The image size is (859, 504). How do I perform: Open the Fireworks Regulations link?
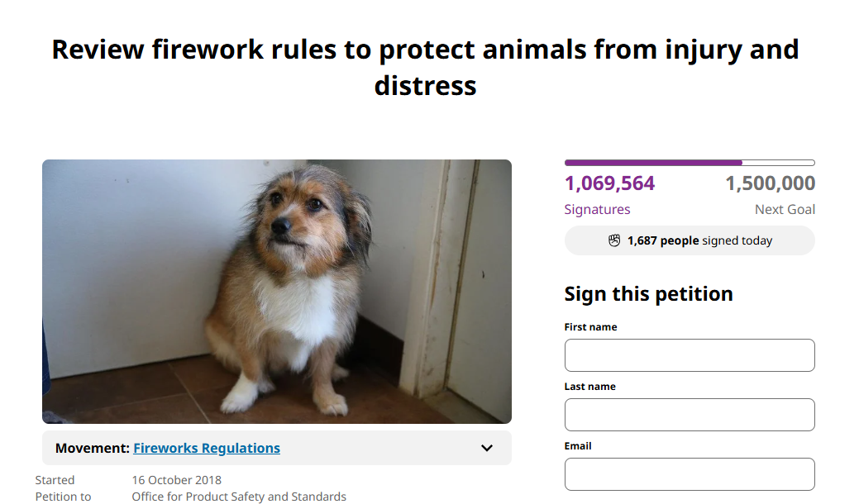pos(206,448)
